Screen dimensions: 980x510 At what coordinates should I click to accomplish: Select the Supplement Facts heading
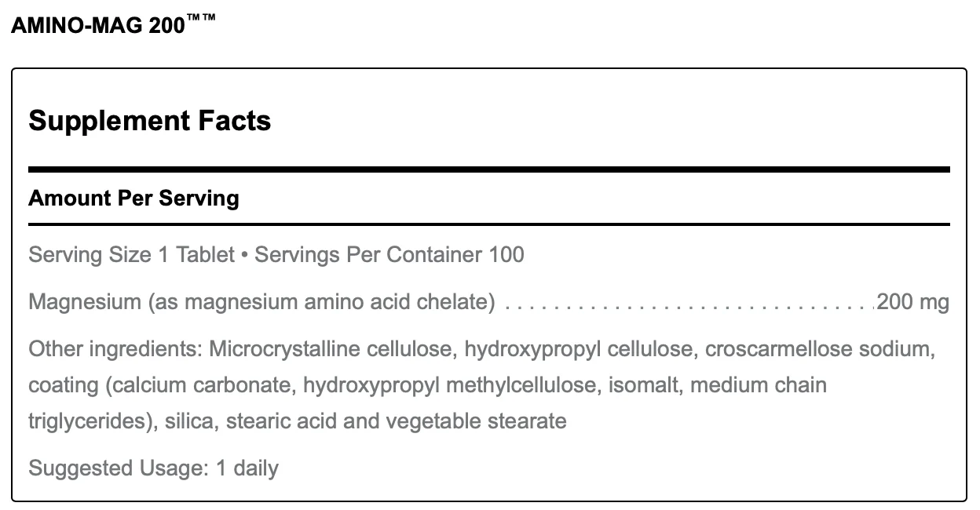tap(150, 121)
